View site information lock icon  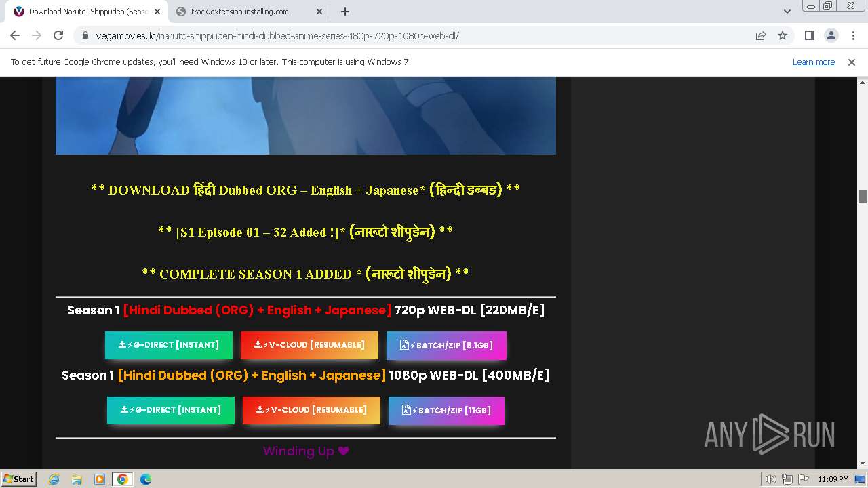85,35
